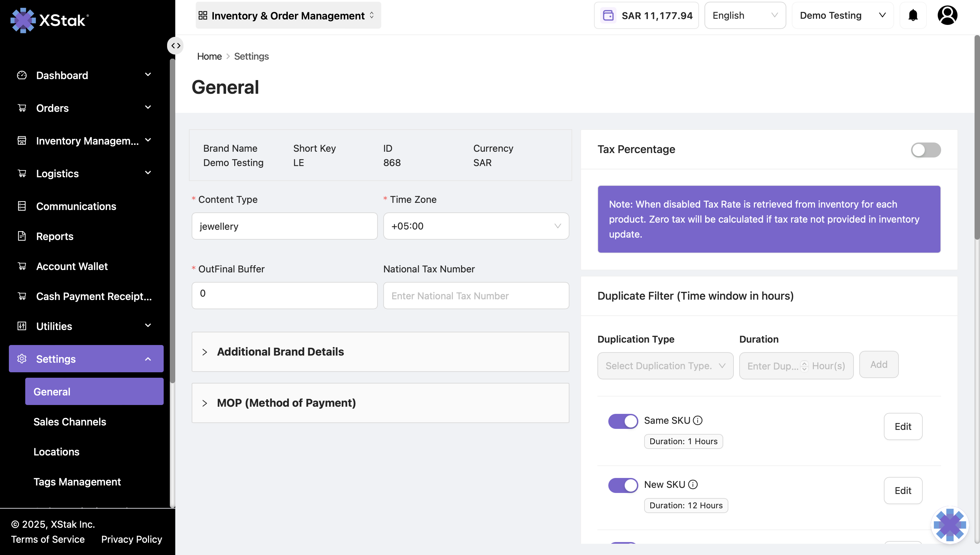Click the Same SKU info icon
The height and width of the screenshot is (555, 980).
click(698, 420)
